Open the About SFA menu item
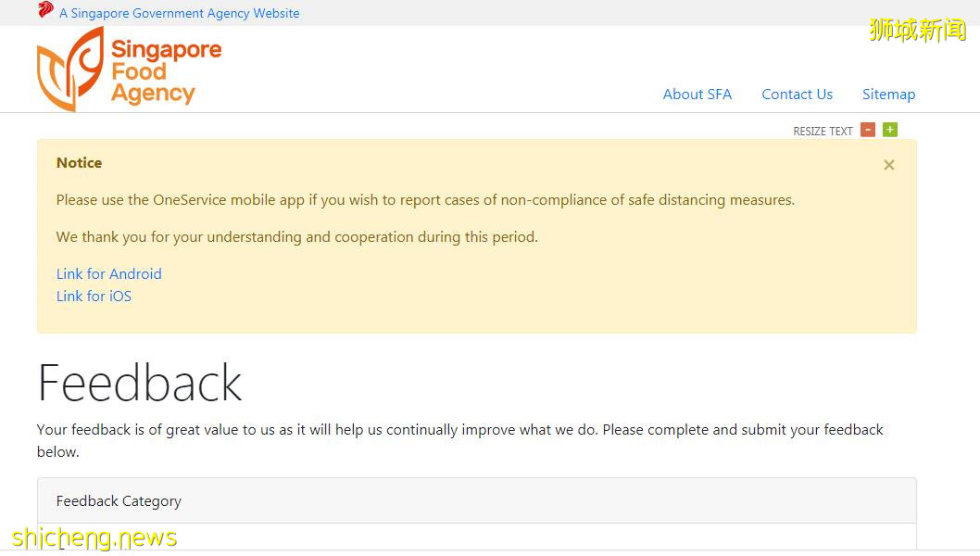This screenshot has height=556, width=980. (697, 95)
